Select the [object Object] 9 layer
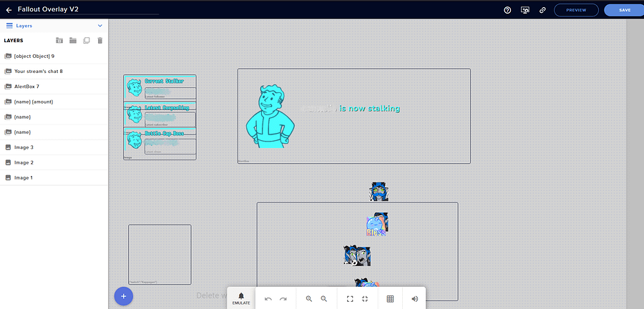 (x=54, y=56)
